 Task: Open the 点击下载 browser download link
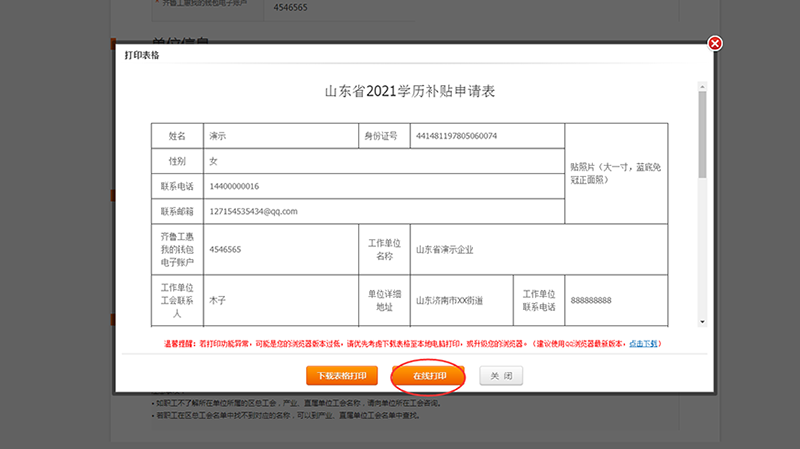643,344
